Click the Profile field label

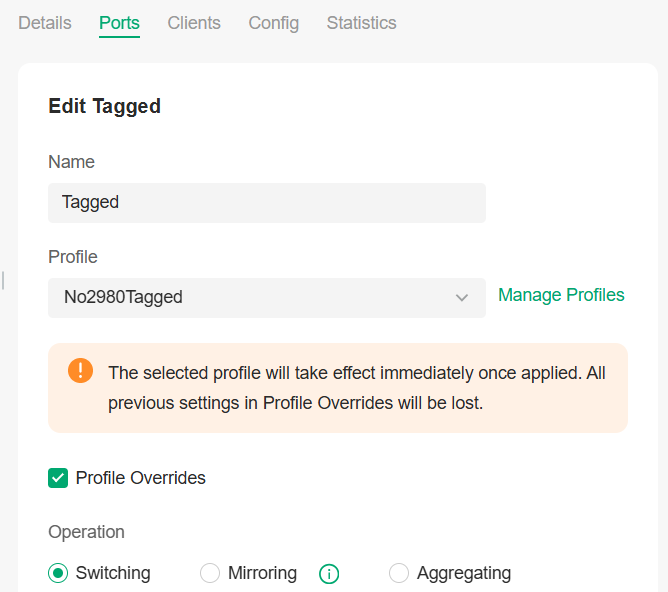[x=73, y=257]
